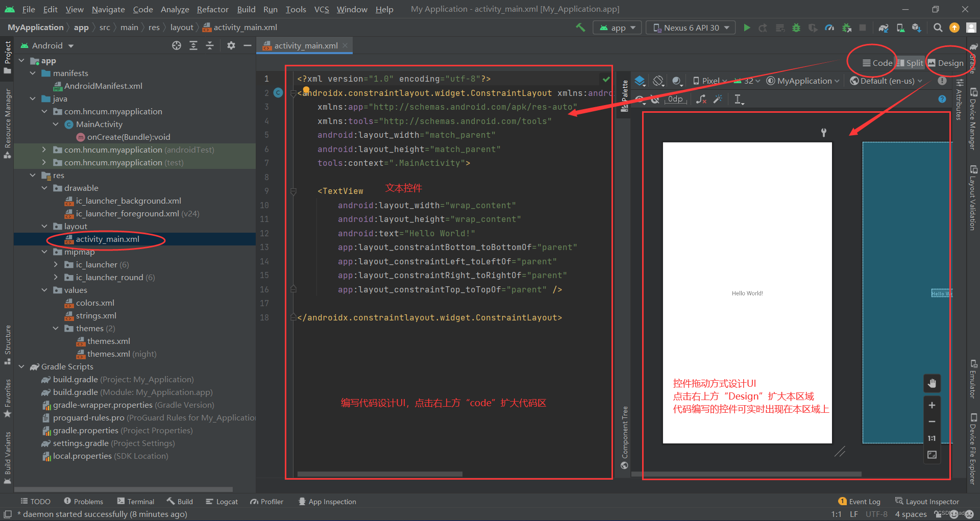980x521 pixels.
Task: Click the blue help question mark icon
Action: [942, 99]
